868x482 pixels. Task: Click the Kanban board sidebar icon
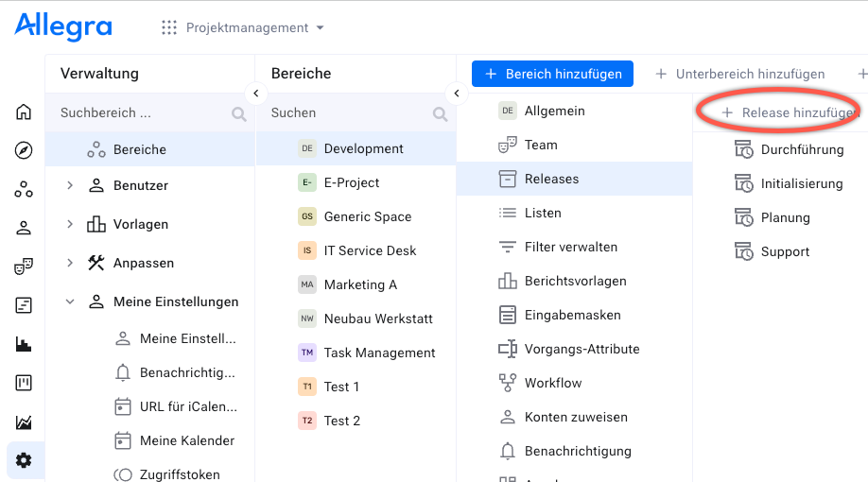pyautogui.click(x=24, y=383)
